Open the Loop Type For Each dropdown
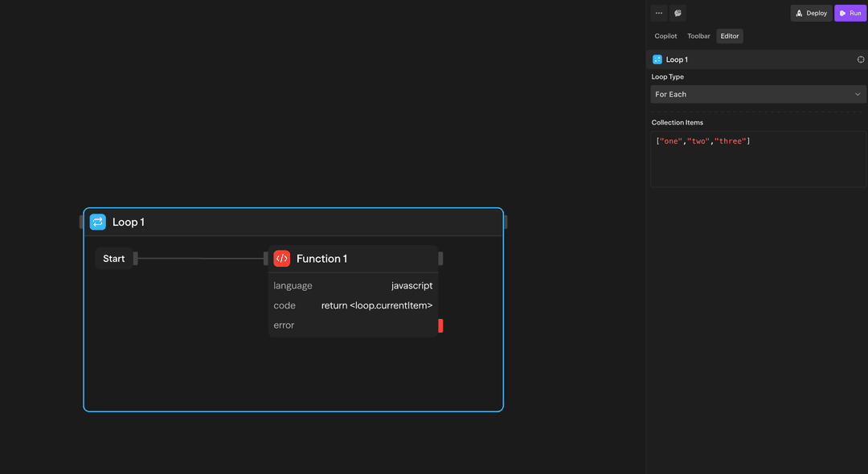The height and width of the screenshot is (474, 868). point(758,94)
